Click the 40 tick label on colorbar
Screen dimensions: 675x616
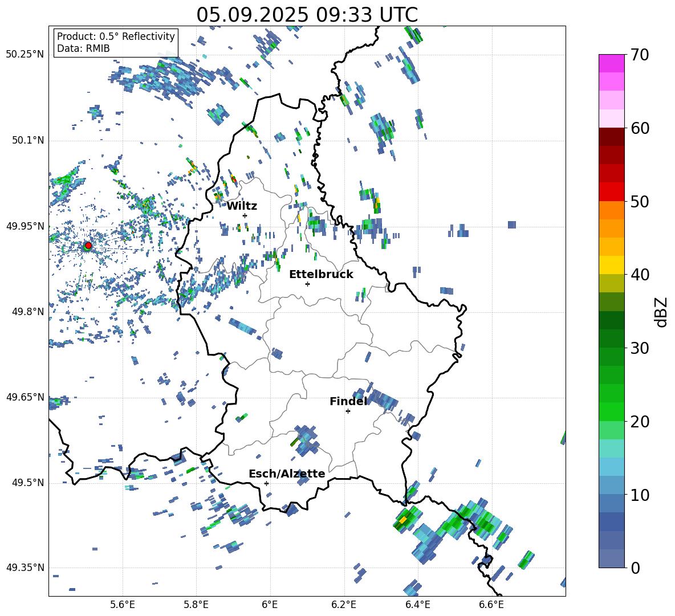(x=640, y=275)
